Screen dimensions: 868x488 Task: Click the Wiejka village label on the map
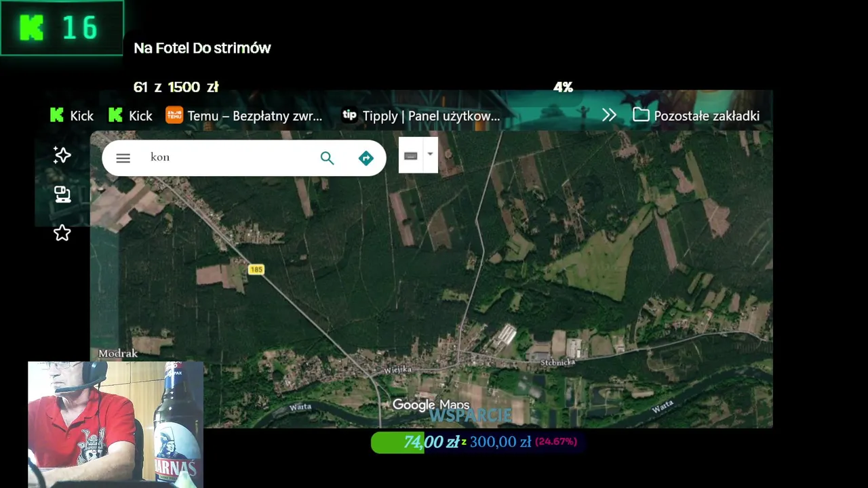click(397, 370)
